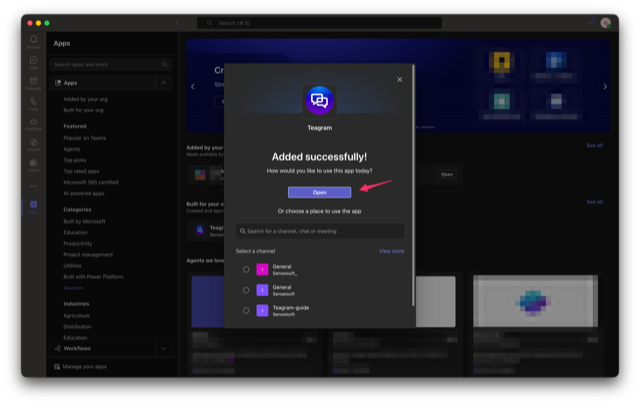
Task: Open the profile avatar in title bar
Action: pyautogui.click(x=605, y=23)
